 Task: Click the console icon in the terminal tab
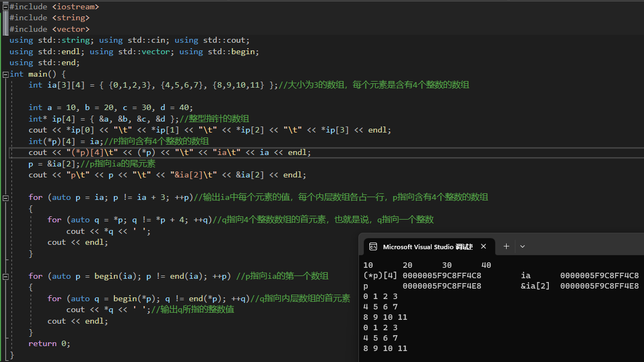click(373, 246)
